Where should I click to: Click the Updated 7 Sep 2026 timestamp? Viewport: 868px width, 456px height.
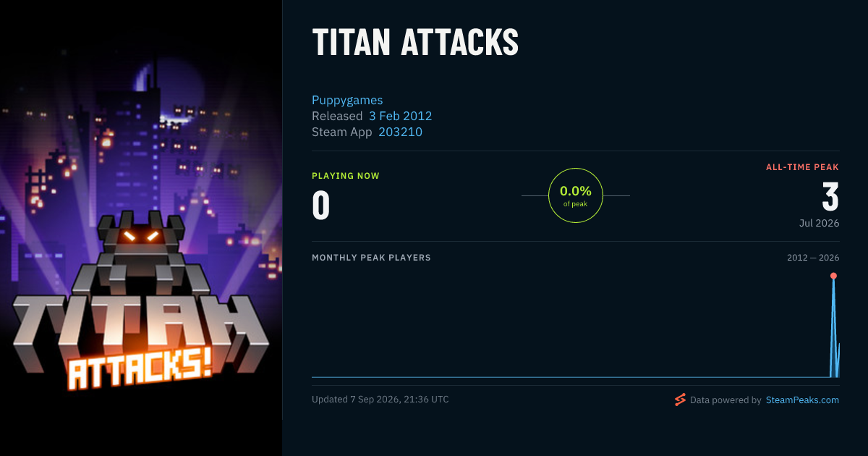380,400
